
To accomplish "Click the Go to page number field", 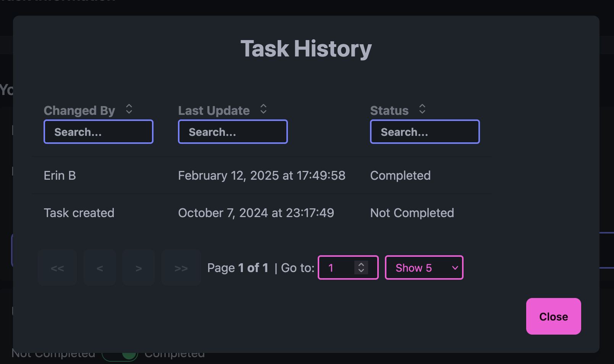I will [x=338, y=268].
